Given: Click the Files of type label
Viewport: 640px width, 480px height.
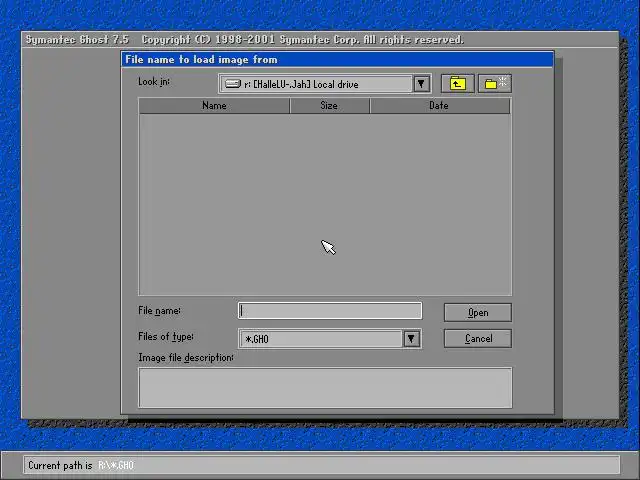Looking at the screenshot, I should [166, 337].
